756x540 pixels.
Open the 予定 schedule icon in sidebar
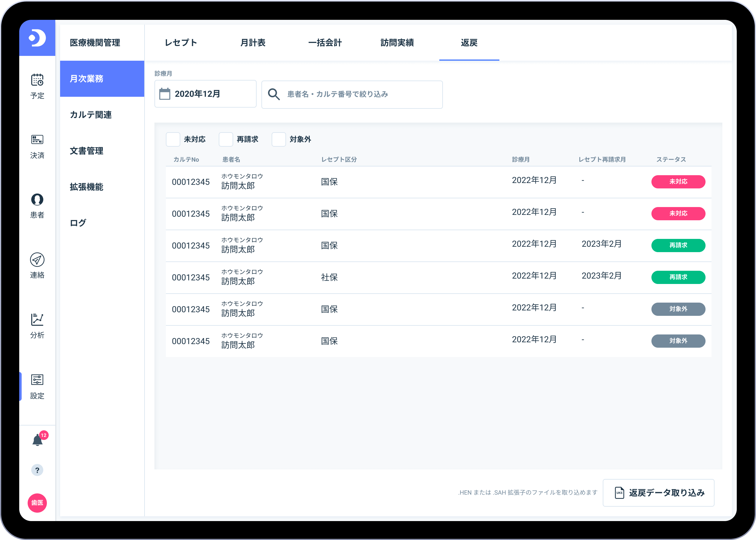(x=37, y=86)
